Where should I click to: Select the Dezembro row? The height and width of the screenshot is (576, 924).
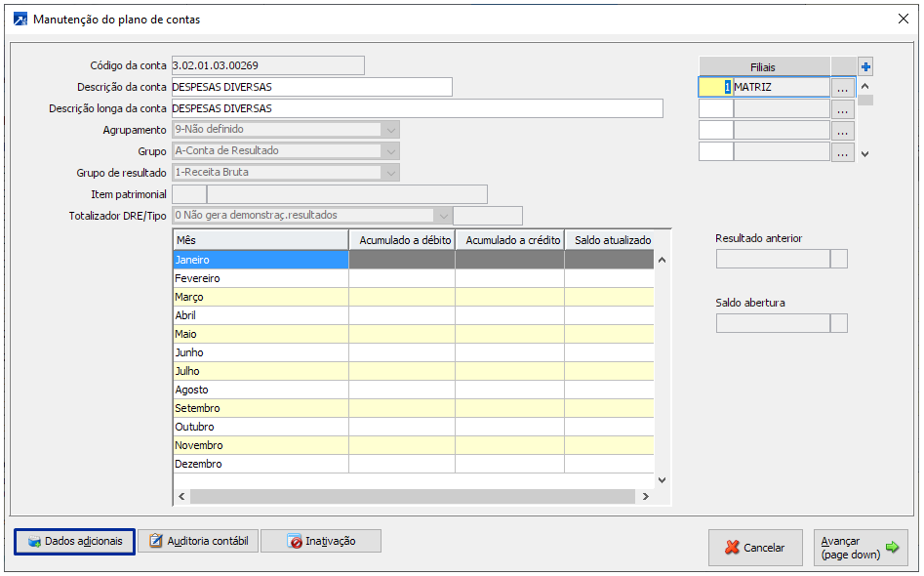pyautogui.click(x=413, y=464)
